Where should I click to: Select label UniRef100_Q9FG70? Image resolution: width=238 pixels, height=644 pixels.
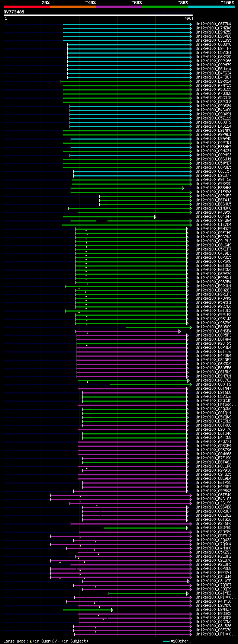point(213,630)
